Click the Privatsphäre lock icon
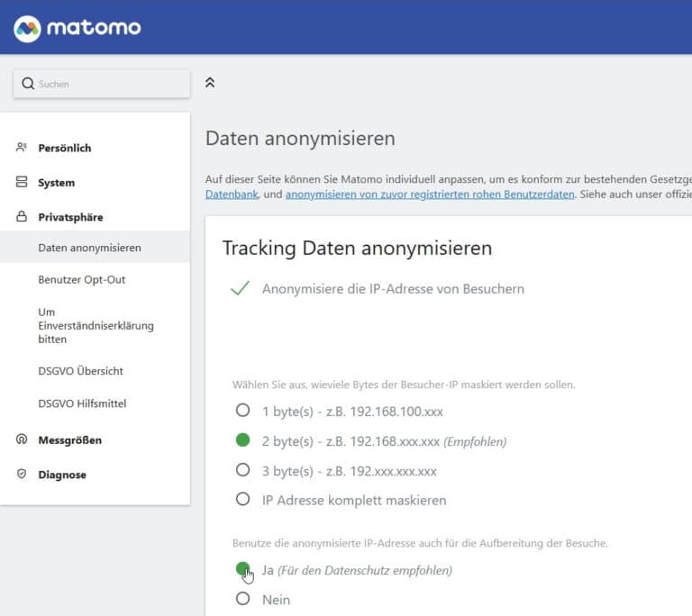 pos(22,216)
